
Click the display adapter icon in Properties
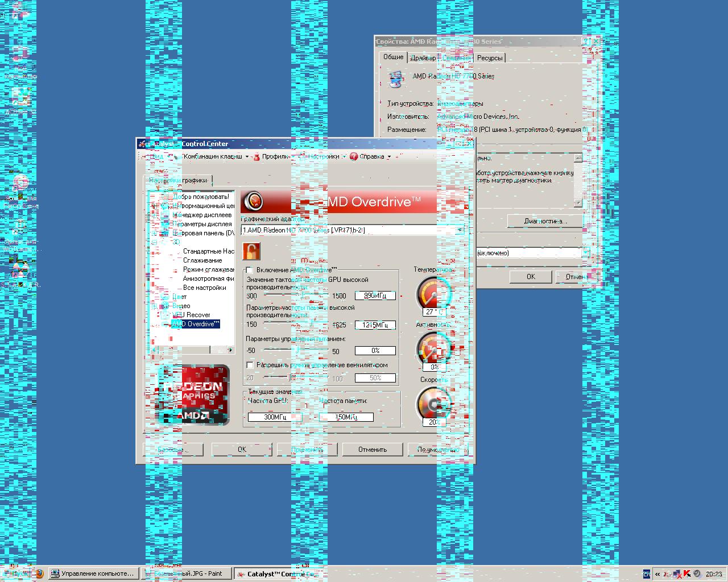[x=395, y=78]
